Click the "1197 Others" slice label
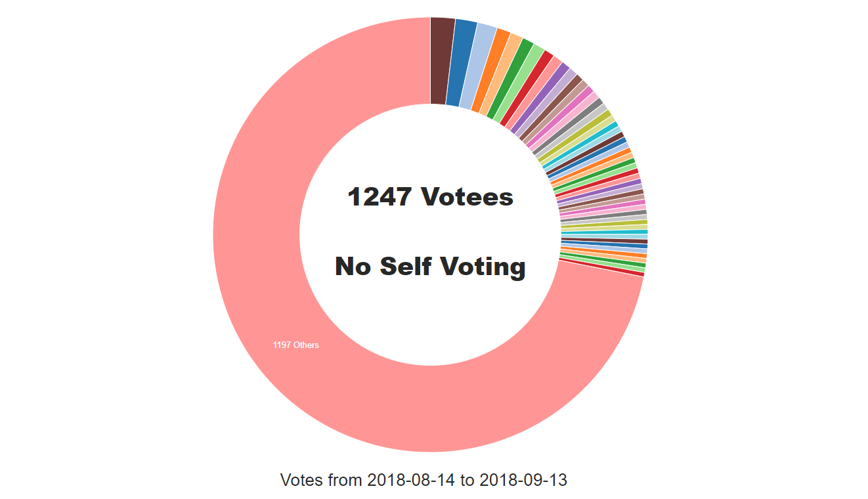Viewport: 868px width, 499px height. (295, 345)
